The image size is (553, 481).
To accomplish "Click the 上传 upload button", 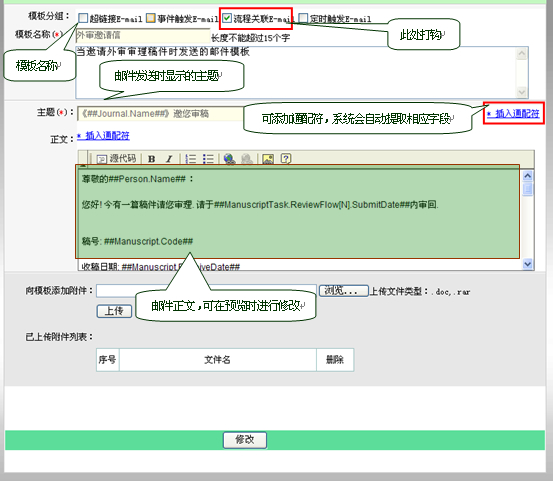I will (x=114, y=311).
